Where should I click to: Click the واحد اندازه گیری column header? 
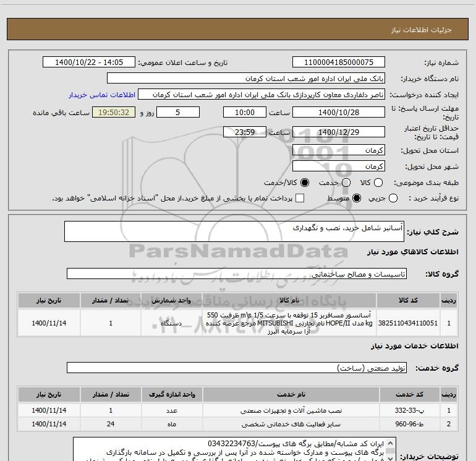pyautogui.click(x=172, y=394)
